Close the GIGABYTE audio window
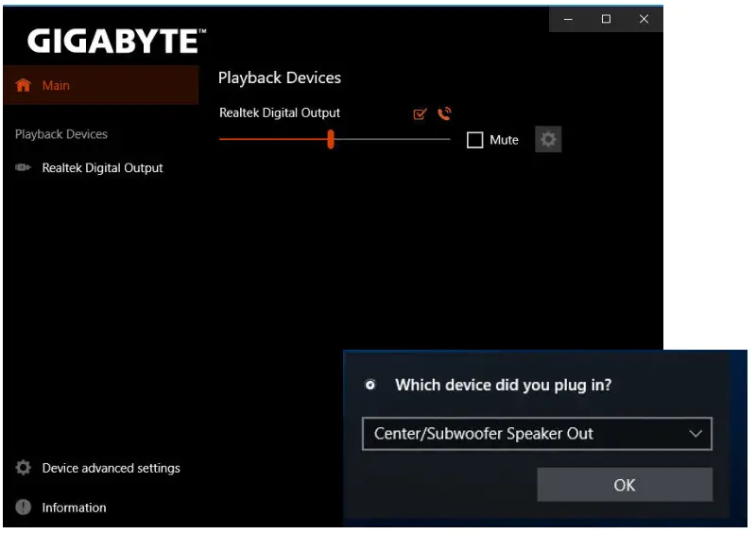Viewport: 756px width, 534px height. (x=644, y=19)
